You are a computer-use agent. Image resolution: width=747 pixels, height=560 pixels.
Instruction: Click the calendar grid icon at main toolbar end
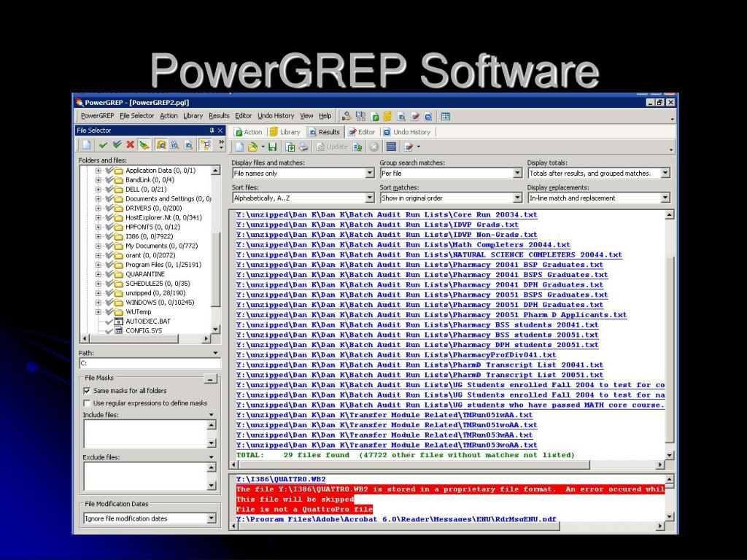tap(446, 116)
